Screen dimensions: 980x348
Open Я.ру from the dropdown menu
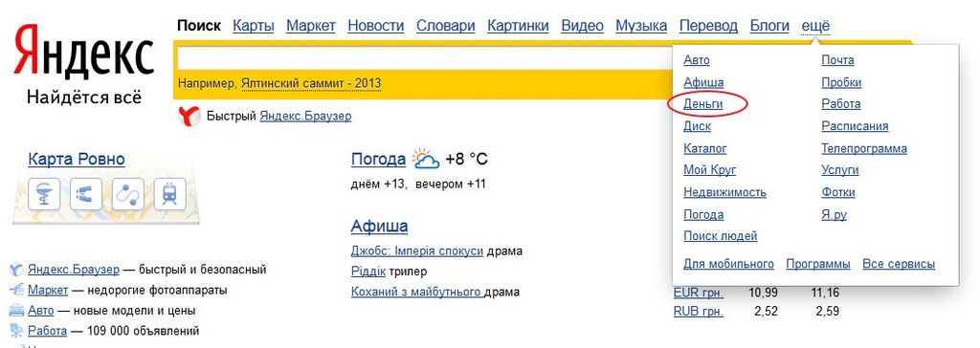tap(835, 214)
